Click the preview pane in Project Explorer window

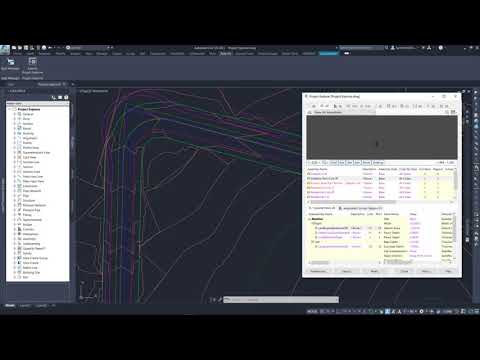pyautogui.click(x=382, y=137)
